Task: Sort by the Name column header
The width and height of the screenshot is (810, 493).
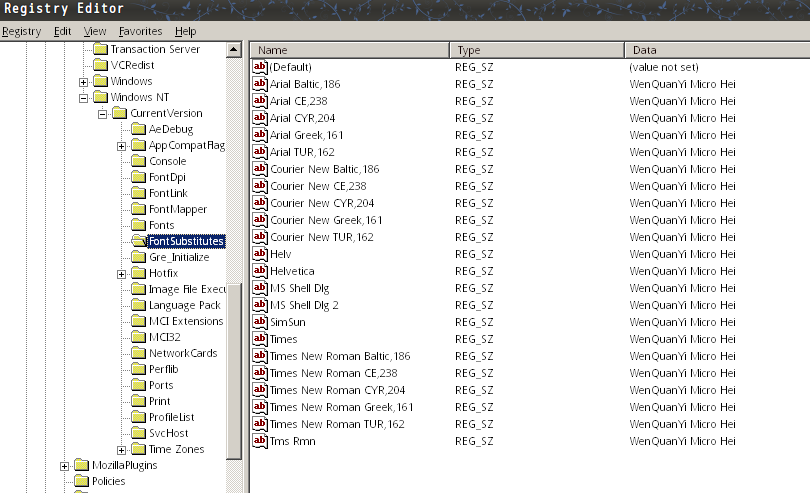Action: [x=350, y=50]
